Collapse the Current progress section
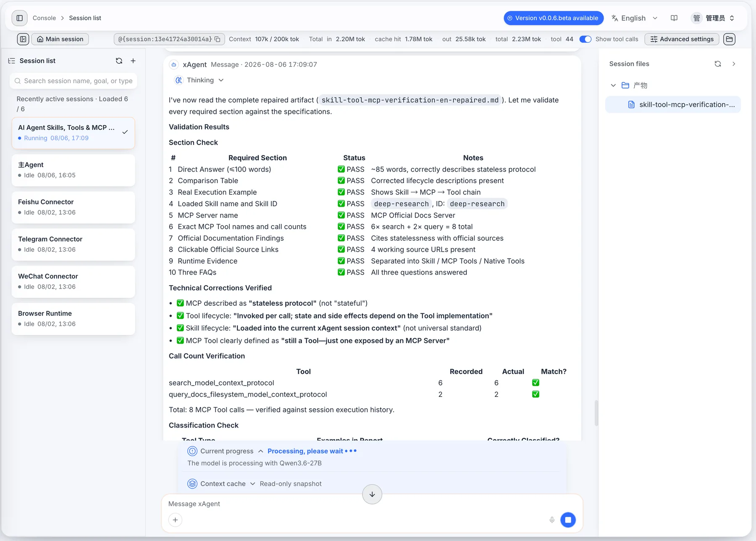This screenshot has width=756, height=541. [260, 451]
